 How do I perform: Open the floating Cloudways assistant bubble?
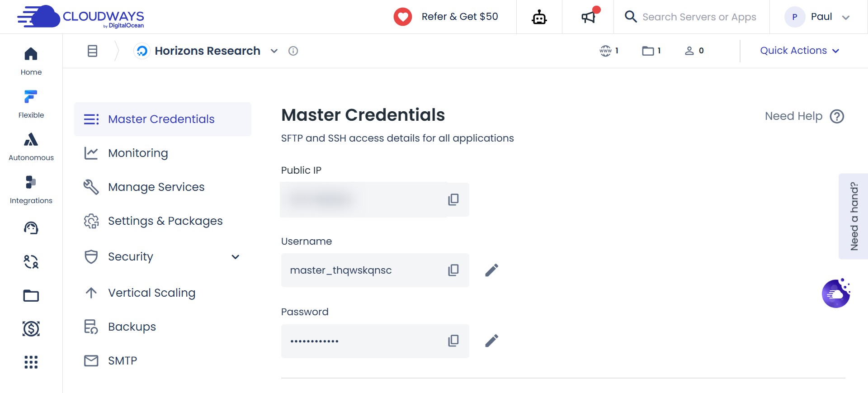pyautogui.click(x=836, y=293)
